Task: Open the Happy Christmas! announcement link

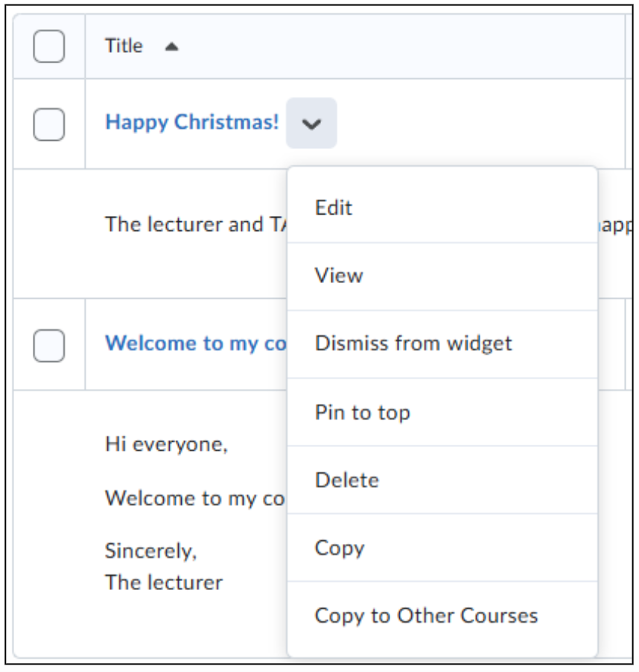Action: coord(192,123)
